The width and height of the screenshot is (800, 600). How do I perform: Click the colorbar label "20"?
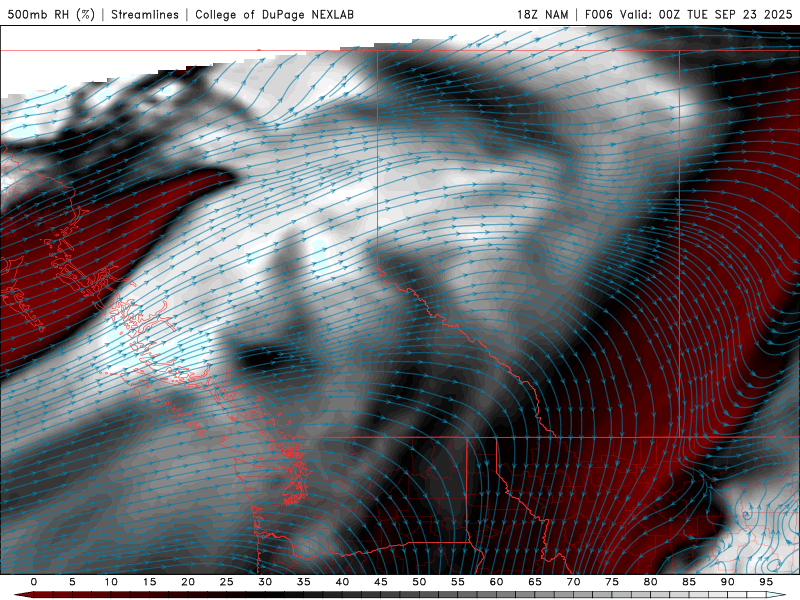click(188, 582)
